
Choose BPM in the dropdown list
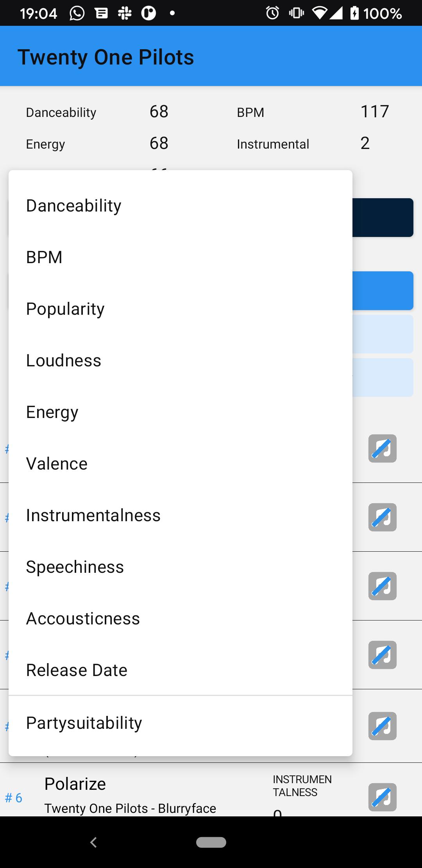[181, 257]
